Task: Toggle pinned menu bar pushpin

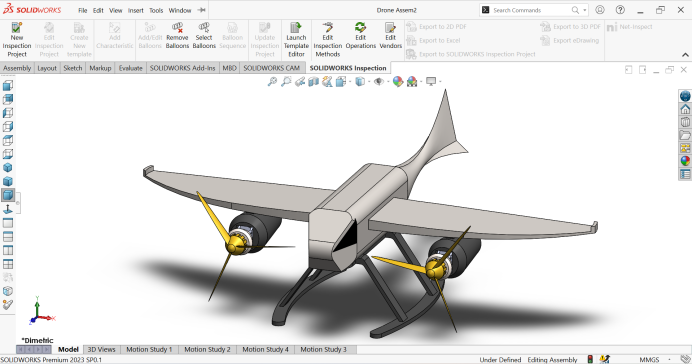Action: pos(201,10)
